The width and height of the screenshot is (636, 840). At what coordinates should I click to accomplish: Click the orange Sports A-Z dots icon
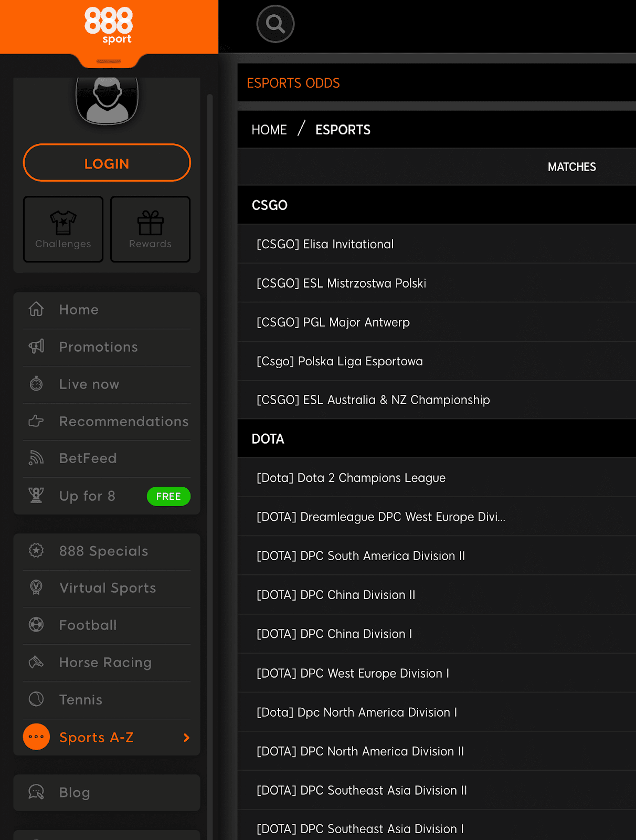click(x=36, y=737)
